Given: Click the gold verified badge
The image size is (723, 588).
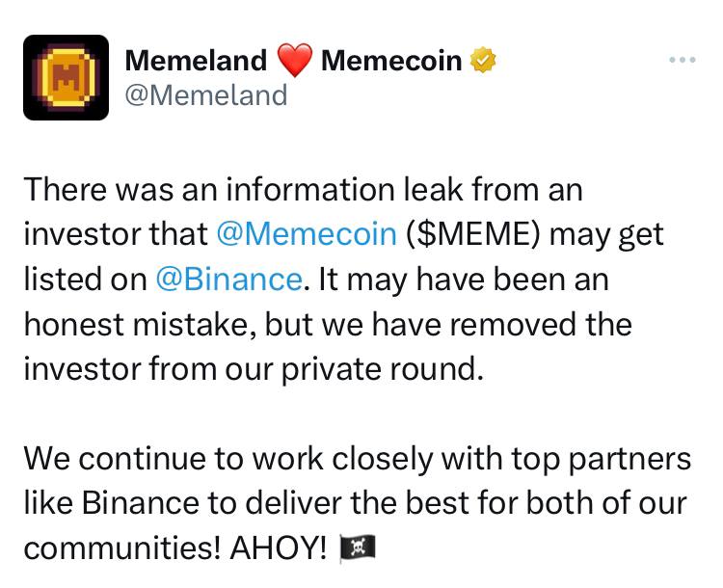Looking at the screenshot, I should coord(482,61).
